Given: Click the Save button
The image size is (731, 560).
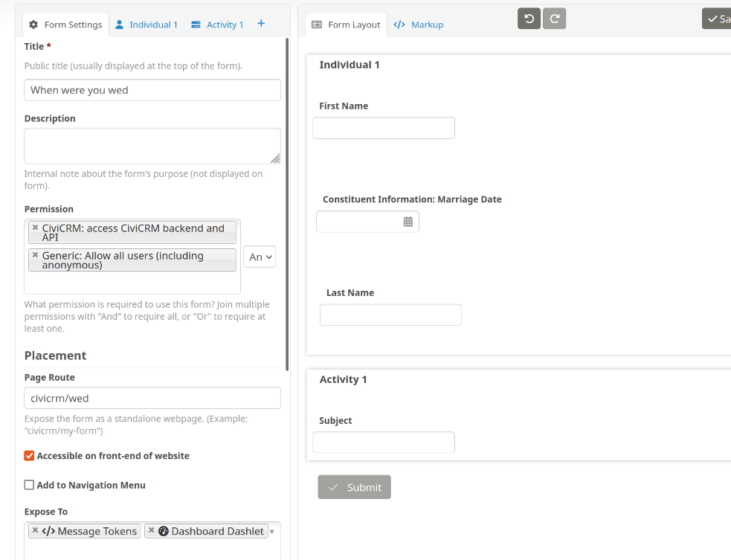Looking at the screenshot, I should click(x=717, y=19).
